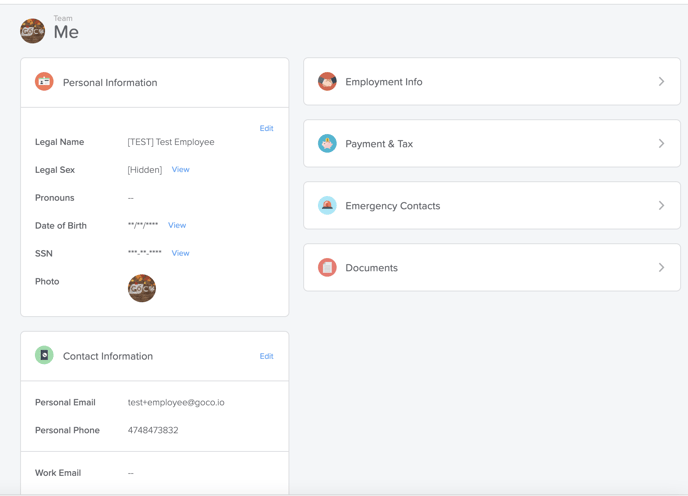Click the masked SSN value ***-**-****
Viewport: 688px width, 496px height.
[145, 252]
